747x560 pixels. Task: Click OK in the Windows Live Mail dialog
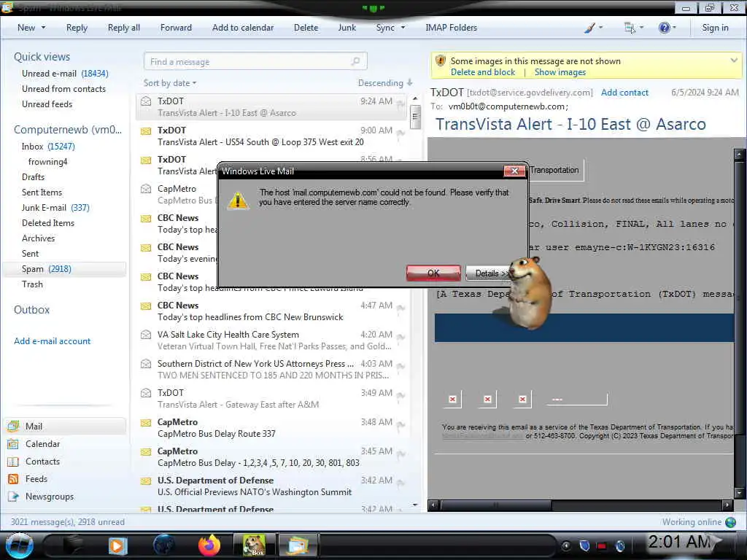[433, 273]
